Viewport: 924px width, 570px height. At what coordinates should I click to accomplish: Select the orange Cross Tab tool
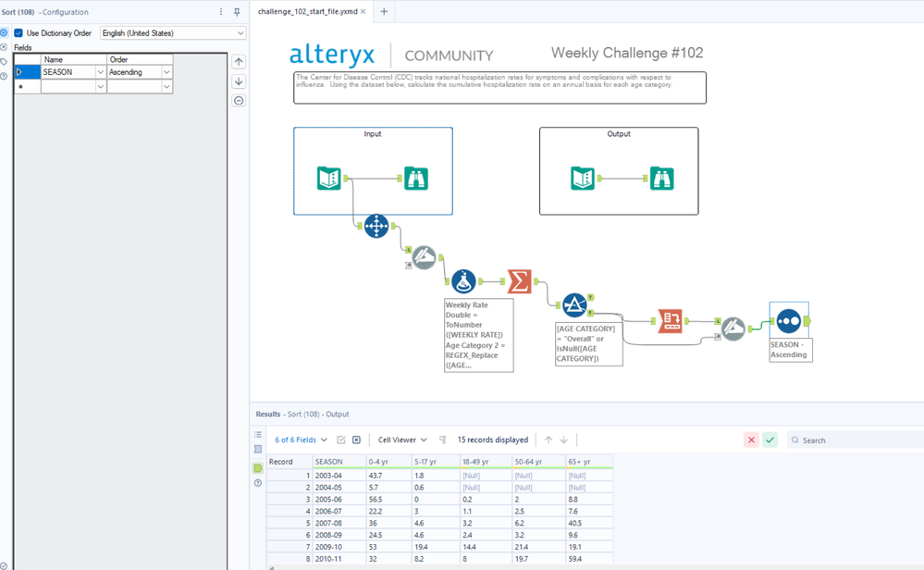[x=670, y=321]
